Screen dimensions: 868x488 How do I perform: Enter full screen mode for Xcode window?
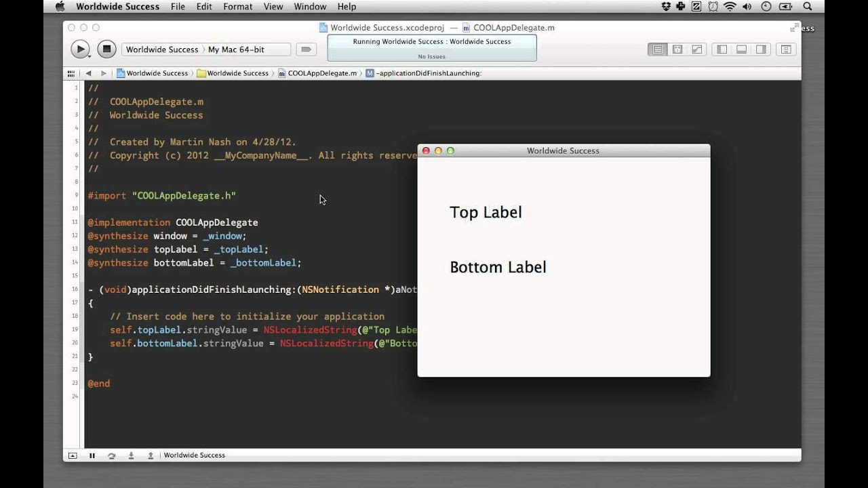point(794,28)
